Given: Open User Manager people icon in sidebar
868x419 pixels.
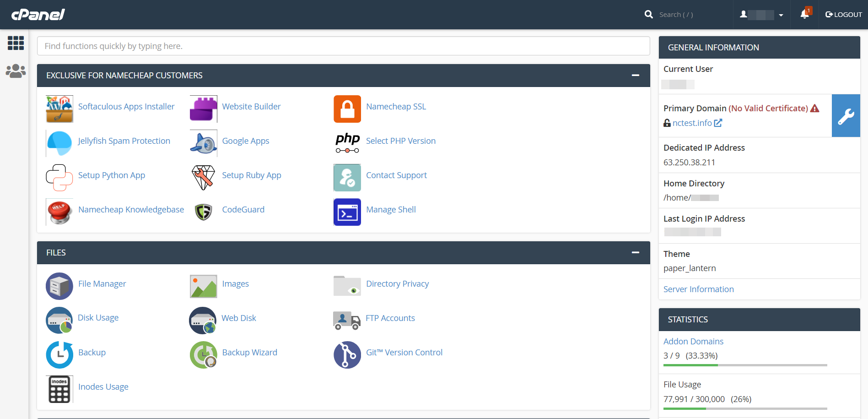Looking at the screenshot, I should 16,71.
